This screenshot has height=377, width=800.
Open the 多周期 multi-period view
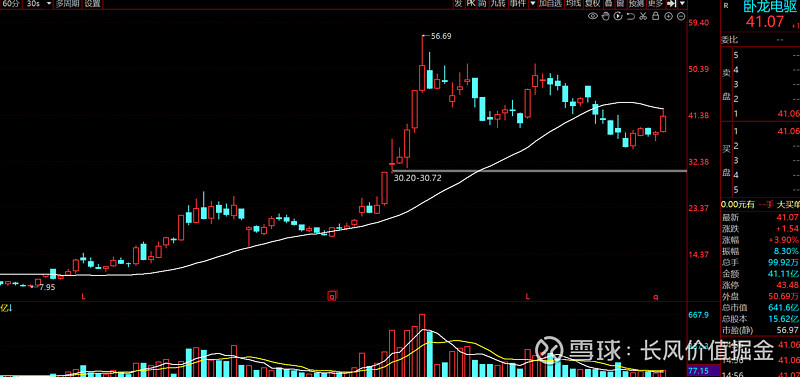[67, 4]
